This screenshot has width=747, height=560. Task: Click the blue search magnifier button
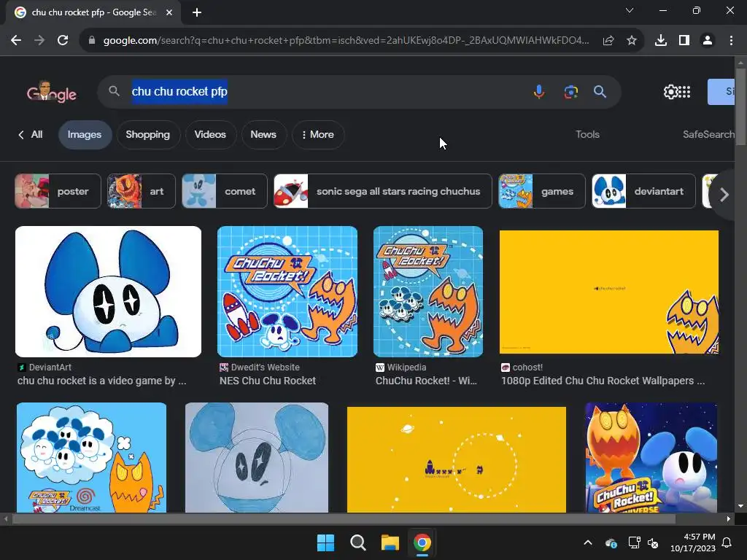600,91
